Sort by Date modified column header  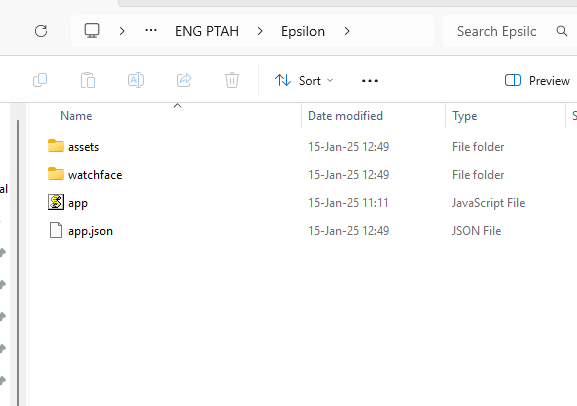(x=346, y=116)
